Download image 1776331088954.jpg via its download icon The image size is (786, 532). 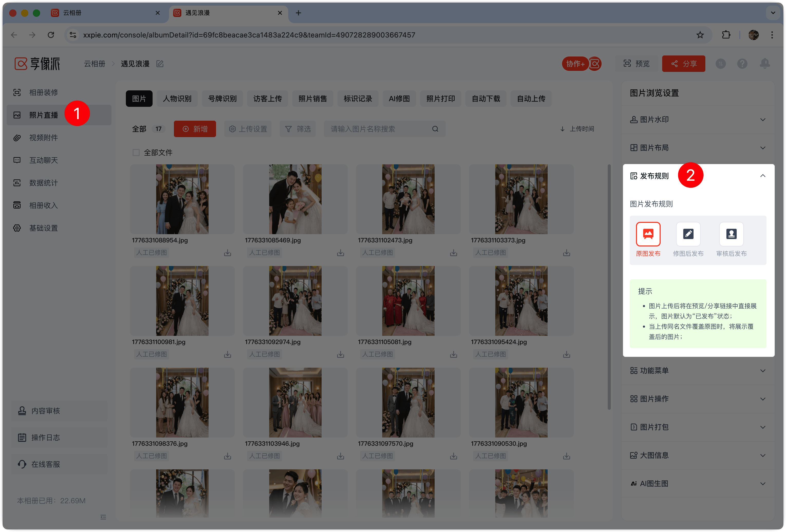(x=228, y=253)
